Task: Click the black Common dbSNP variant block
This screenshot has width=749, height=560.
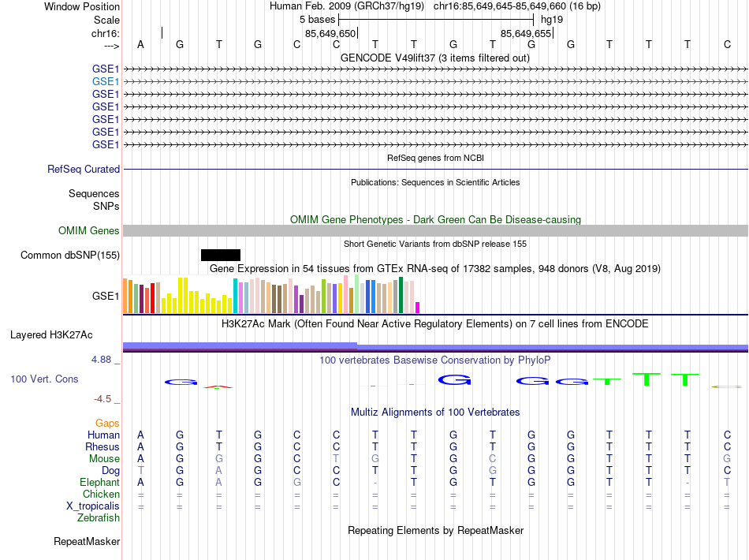Action: pyautogui.click(x=221, y=255)
